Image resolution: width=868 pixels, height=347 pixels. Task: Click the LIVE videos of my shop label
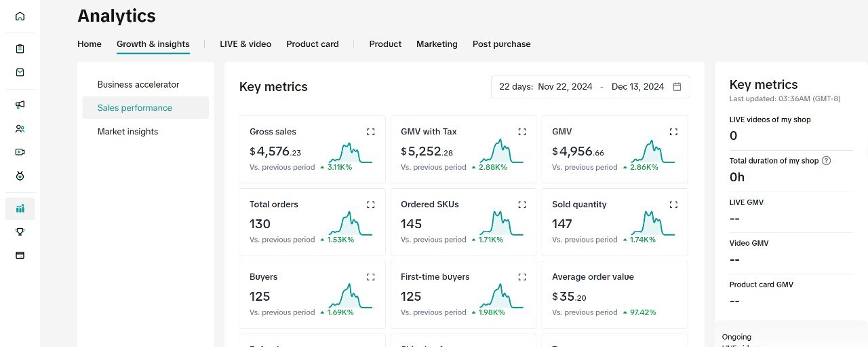point(770,120)
